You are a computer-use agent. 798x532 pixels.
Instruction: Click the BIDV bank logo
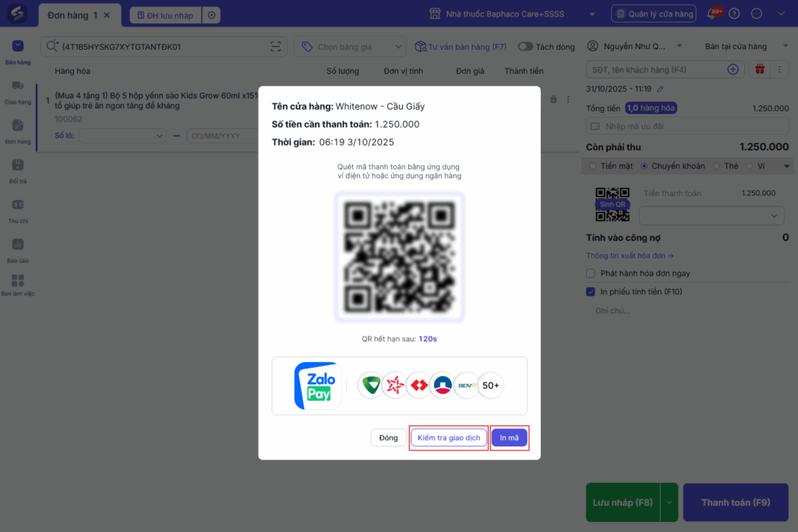466,385
